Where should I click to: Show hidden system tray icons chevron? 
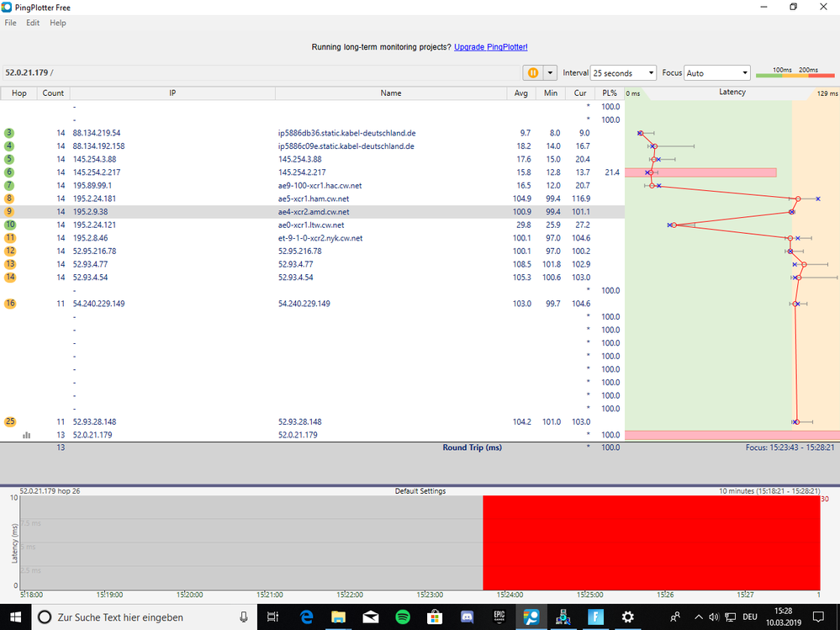pos(699,617)
